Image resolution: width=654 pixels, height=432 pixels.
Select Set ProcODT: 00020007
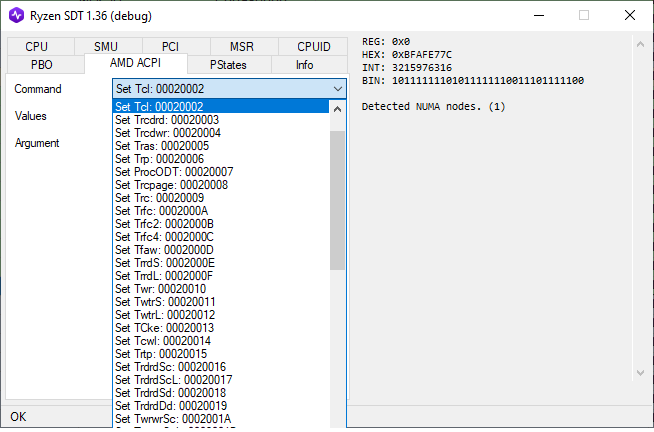pos(221,171)
